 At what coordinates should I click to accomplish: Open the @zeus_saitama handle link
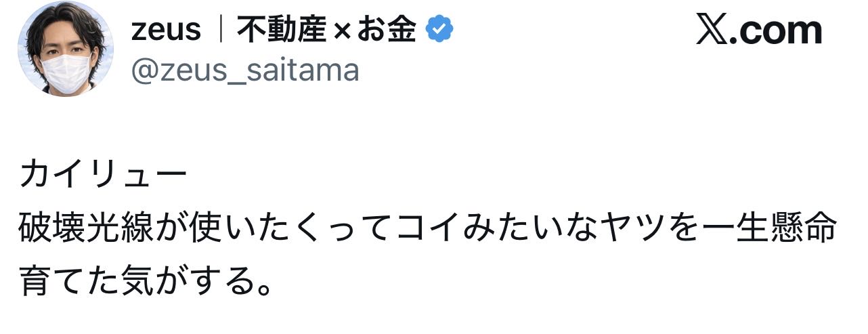coord(244,69)
